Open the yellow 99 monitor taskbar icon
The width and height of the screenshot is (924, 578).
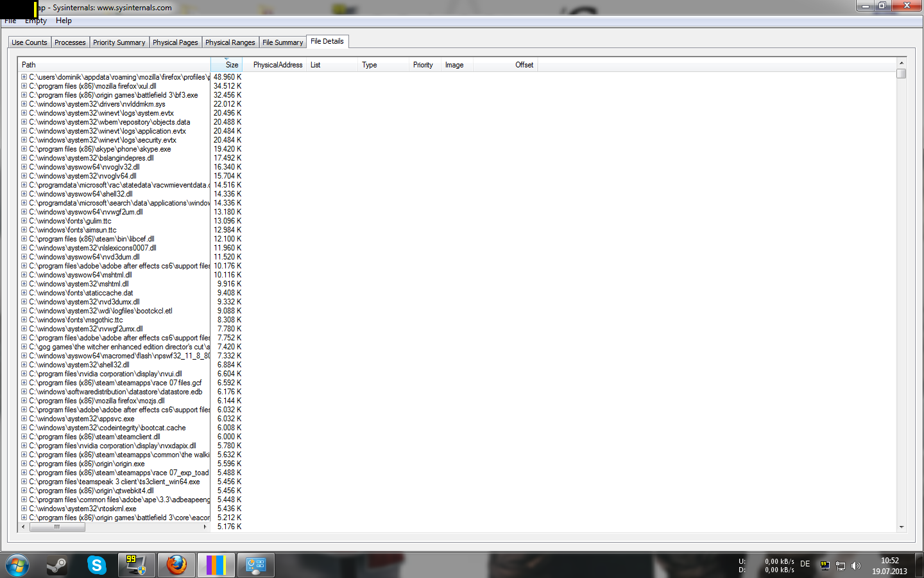pos(136,565)
